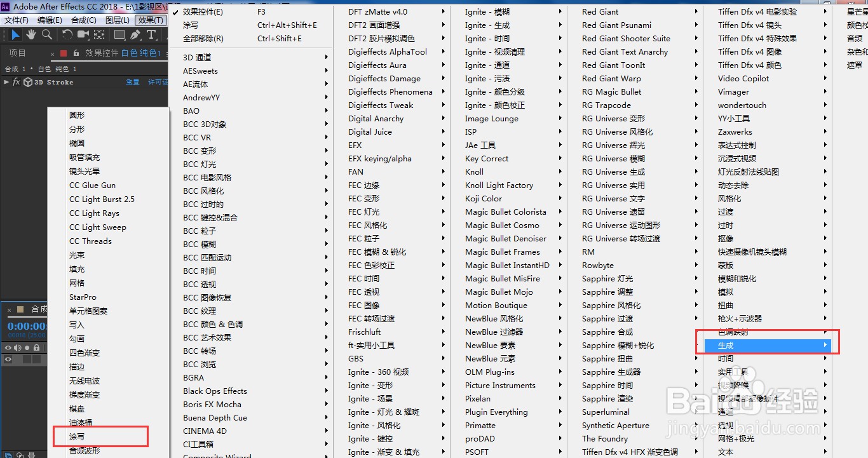868x458 pixels.
Task: Select 四色渐变 effect
Action: tap(108, 353)
